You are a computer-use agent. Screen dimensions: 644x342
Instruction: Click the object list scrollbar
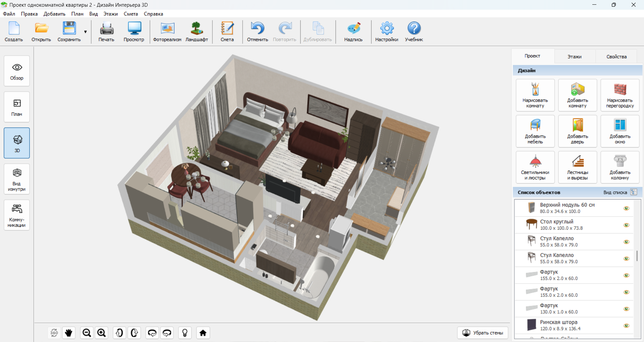(637, 256)
